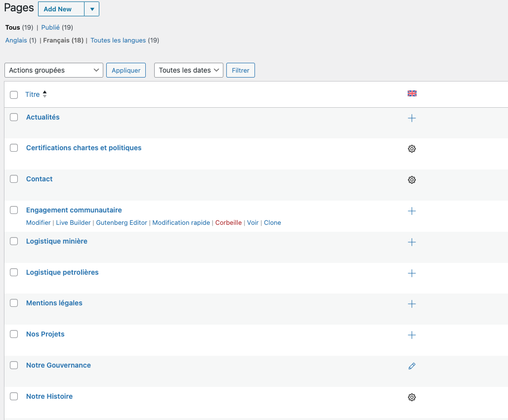Sort the list by Titre column
This screenshot has height=420, width=508.
click(33, 94)
